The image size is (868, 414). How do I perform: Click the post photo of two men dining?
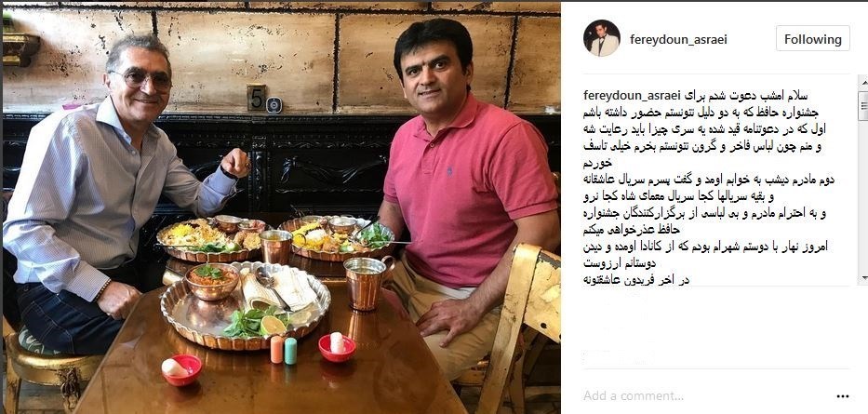tap(281, 208)
